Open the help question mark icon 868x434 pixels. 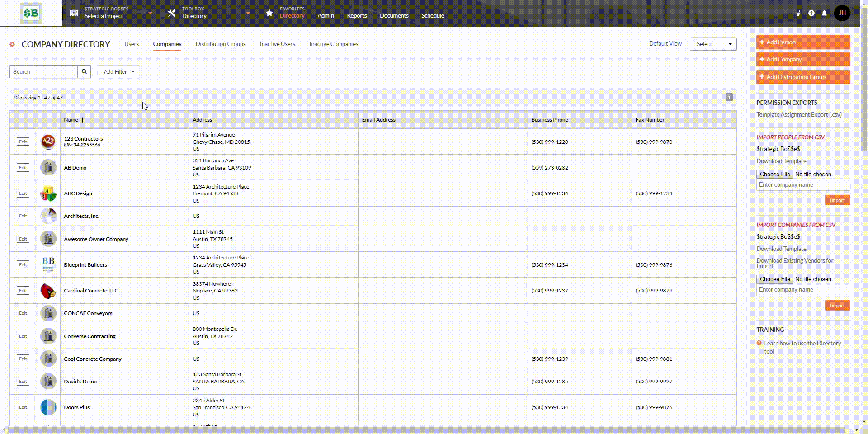(x=811, y=14)
